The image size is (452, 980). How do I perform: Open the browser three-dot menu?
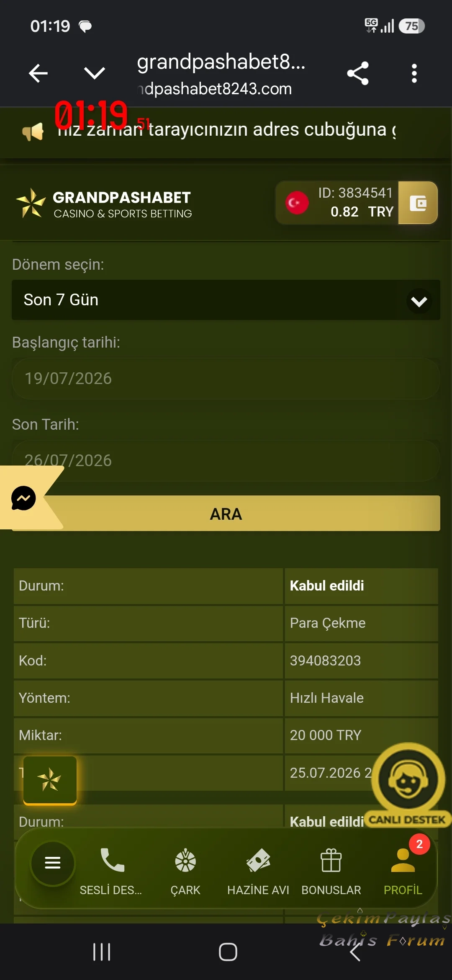pos(414,73)
